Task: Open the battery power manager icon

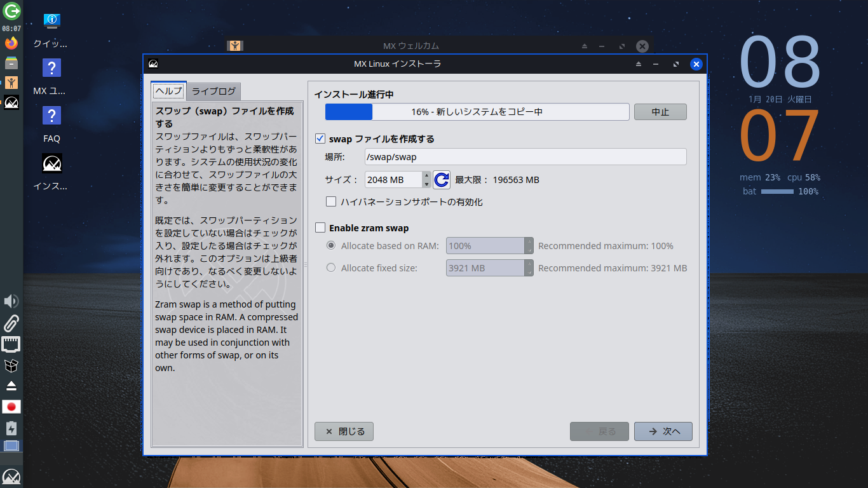Action: click(x=11, y=428)
